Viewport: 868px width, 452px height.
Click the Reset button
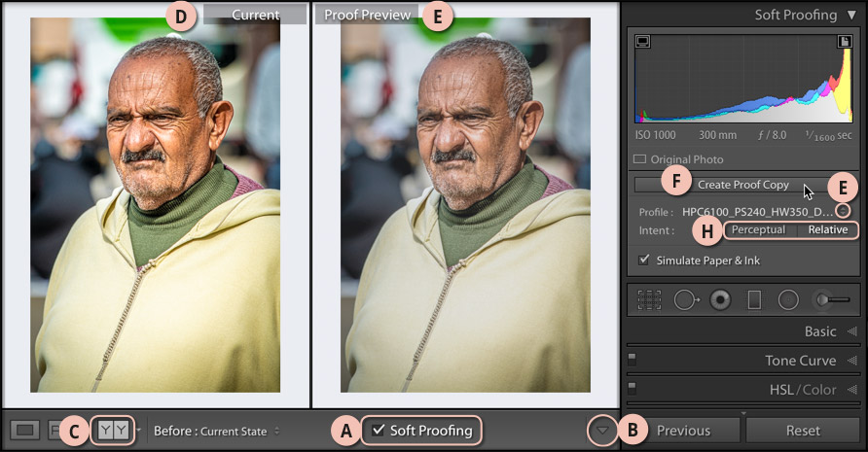click(x=803, y=431)
